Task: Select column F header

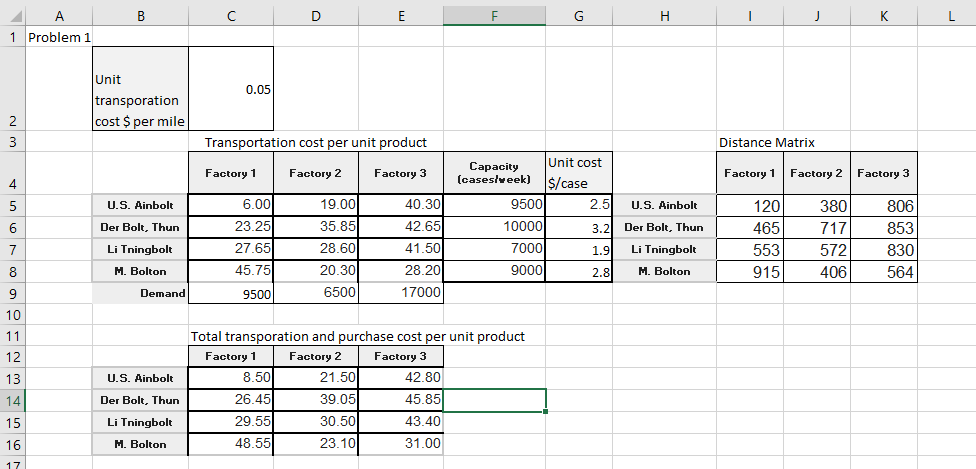Action: click(494, 17)
